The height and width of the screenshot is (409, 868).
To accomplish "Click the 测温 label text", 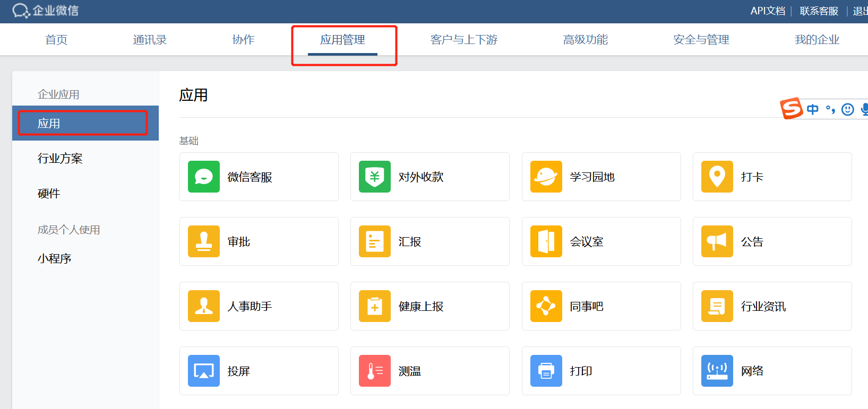I will point(410,371).
